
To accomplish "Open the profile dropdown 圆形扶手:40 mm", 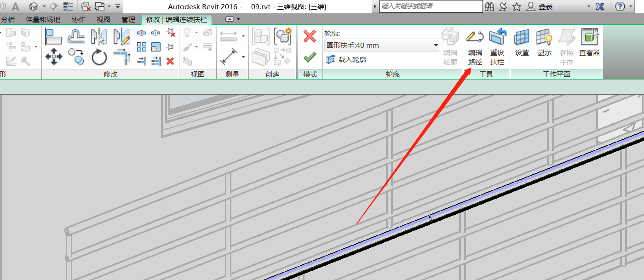I will pyautogui.click(x=382, y=46).
